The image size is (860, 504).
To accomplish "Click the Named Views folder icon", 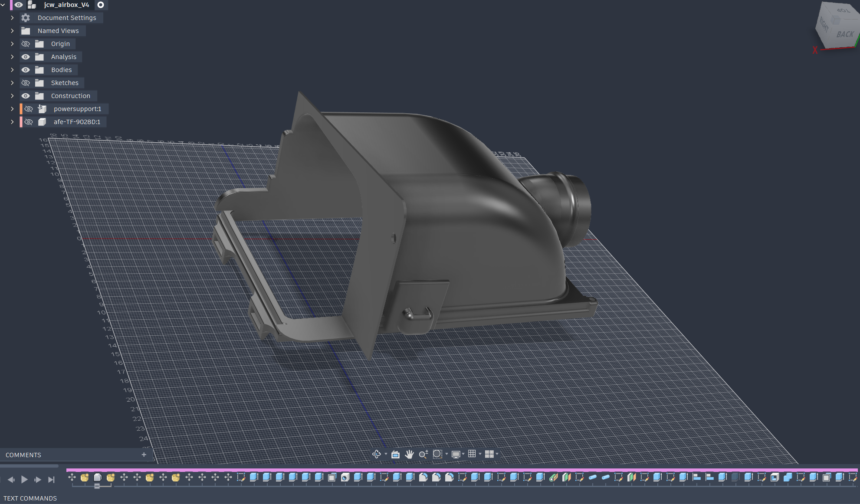I will (x=26, y=31).
